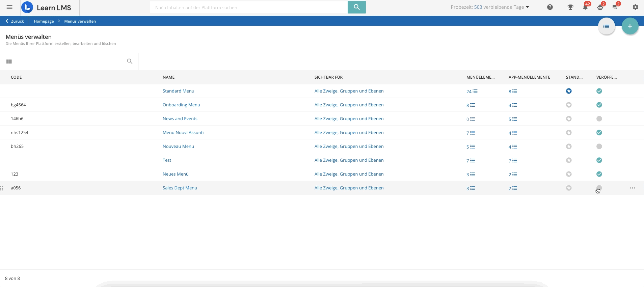Image resolution: width=644 pixels, height=287 pixels.
Task: Open the gamification trophy icon
Action: (570, 7)
